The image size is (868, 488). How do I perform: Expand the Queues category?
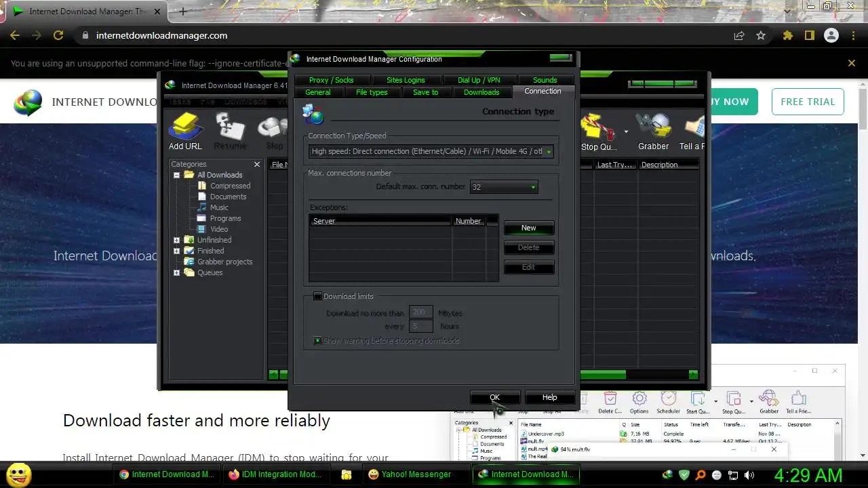pyautogui.click(x=176, y=272)
